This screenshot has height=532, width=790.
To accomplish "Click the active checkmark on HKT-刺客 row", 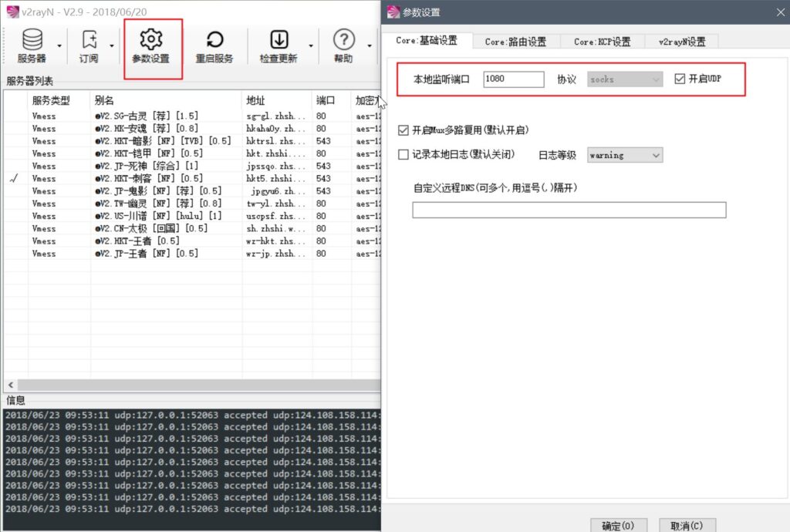I will 14,178.
